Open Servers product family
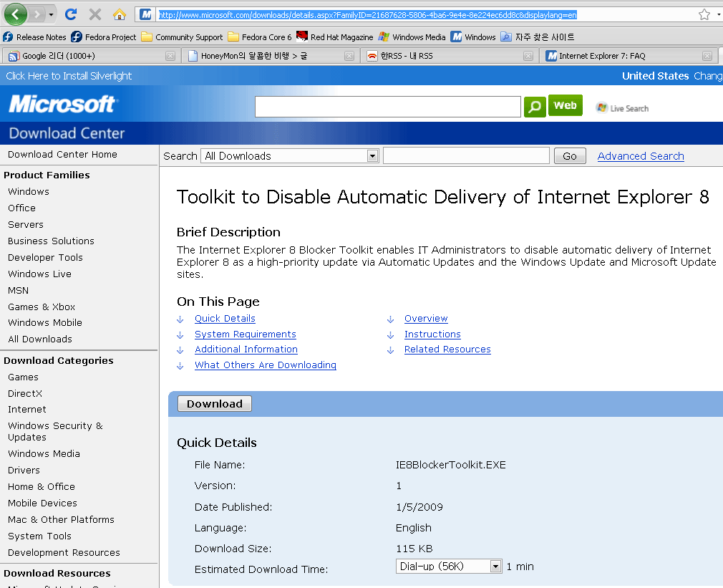The height and width of the screenshot is (588, 723). 25,225
